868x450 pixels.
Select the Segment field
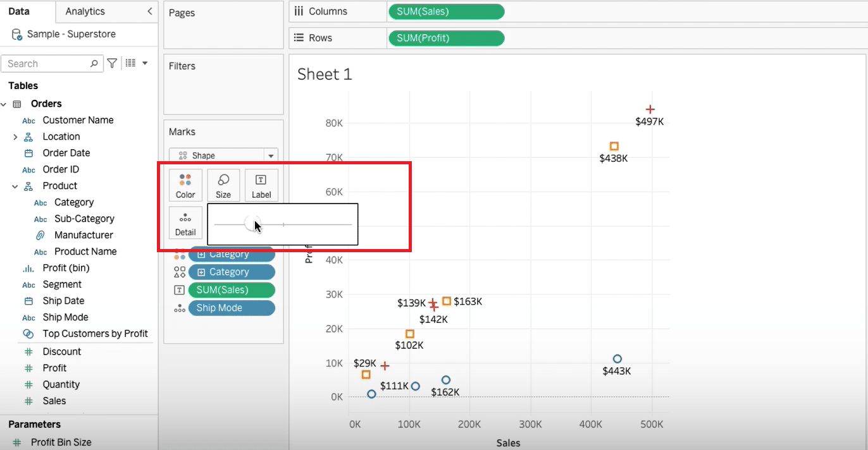click(x=62, y=284)
